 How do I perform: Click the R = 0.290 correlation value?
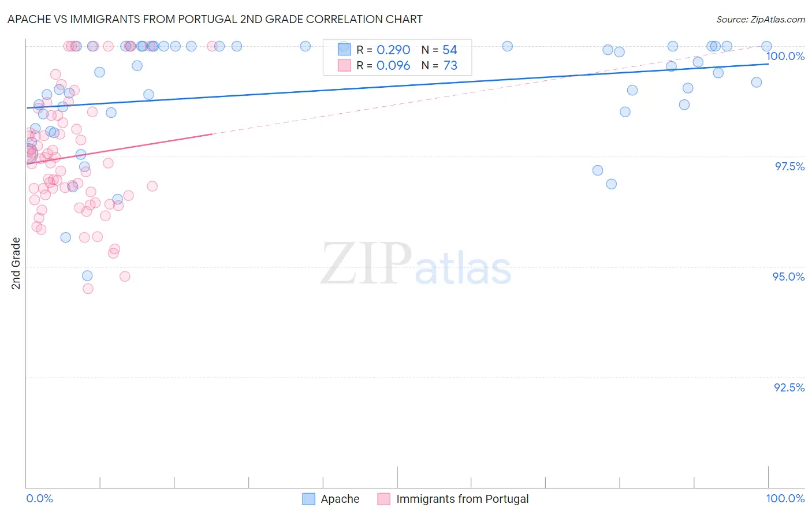[x=383, y=50]
